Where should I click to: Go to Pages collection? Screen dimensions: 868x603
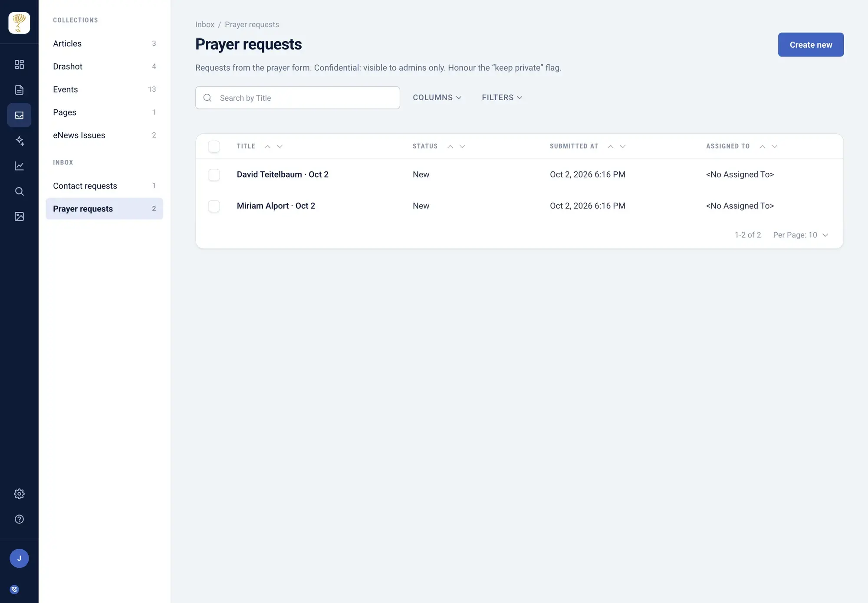[x=104, y=112]
